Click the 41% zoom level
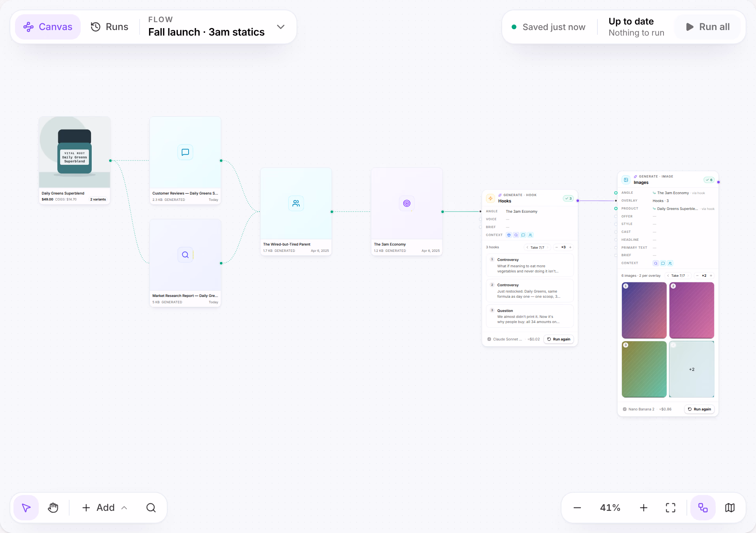Image resolution: width=756 pixels, height=533 pixels. click(610, 508)
